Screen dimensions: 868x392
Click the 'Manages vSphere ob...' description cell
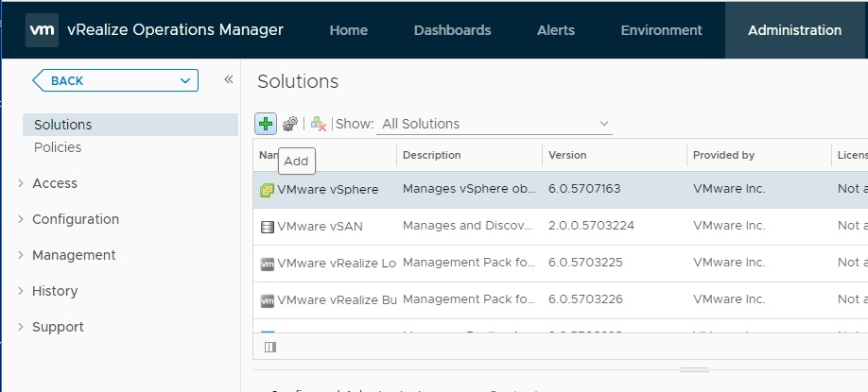469,189
